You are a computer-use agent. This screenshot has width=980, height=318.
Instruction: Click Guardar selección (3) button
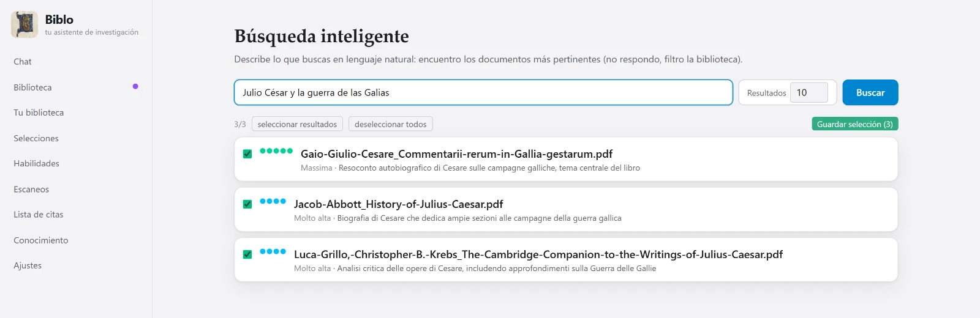[x=854, y=124]
